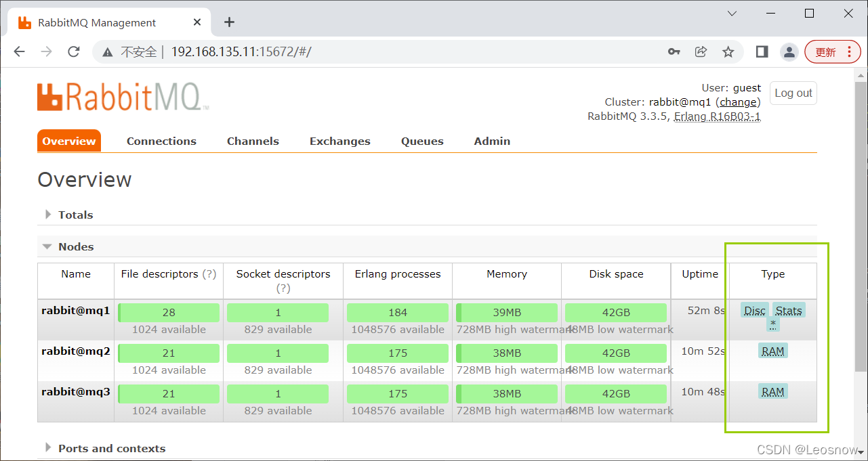Click the RabbitMQ logo

click(x=123, y=97)
